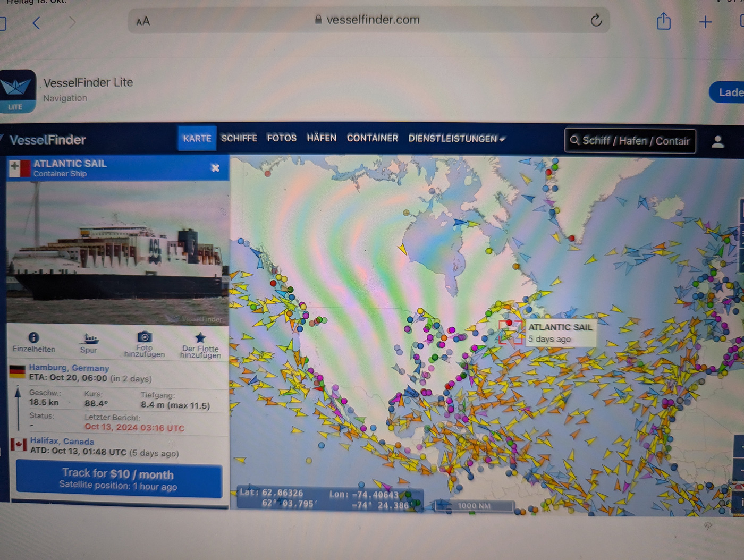The height and width of the screenshot is (560, 744).
Task: Open user account profile icon
Action: pyautogui.click(x=717, y=141)
